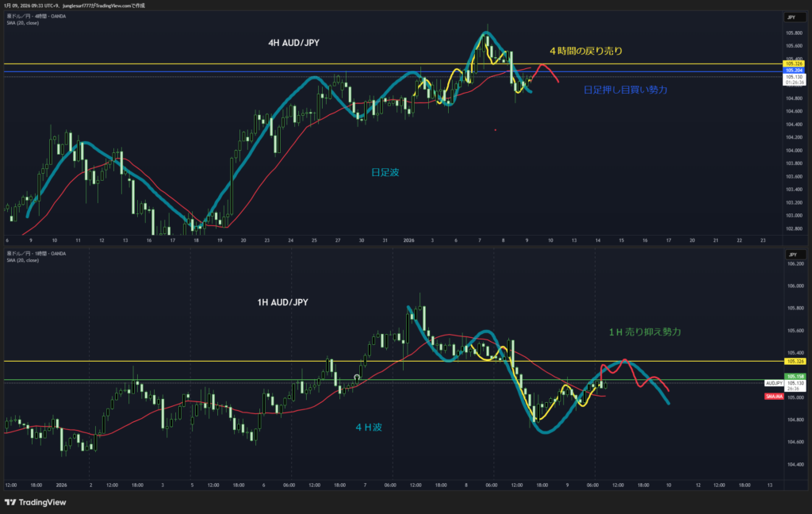Click the blue 105.204 price label
Image resolution: width=812 pixels, height=514 pixels.
click(x=793, y=71)
